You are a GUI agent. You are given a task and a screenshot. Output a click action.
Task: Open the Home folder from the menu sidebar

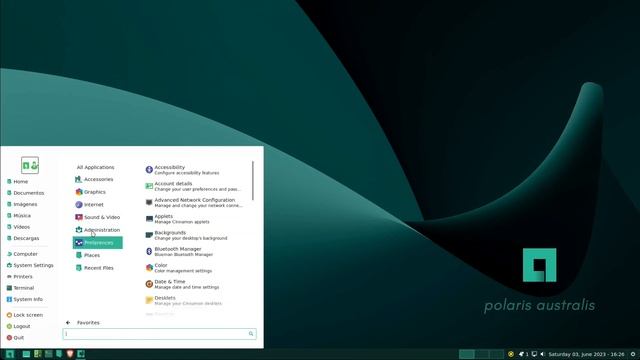click(x=18, y=181)
